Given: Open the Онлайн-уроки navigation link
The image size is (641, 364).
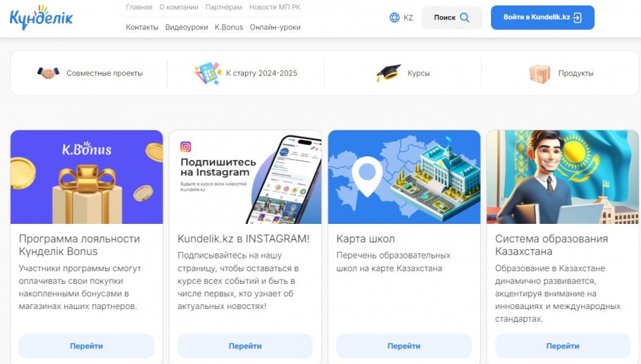Looking at the screenshot, I should [275, 27].
